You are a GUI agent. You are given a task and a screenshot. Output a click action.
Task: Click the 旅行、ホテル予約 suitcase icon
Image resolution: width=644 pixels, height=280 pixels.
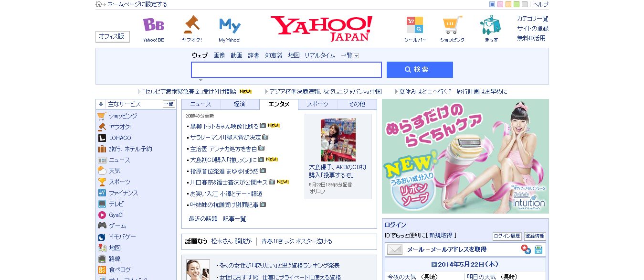coord(102,149)
